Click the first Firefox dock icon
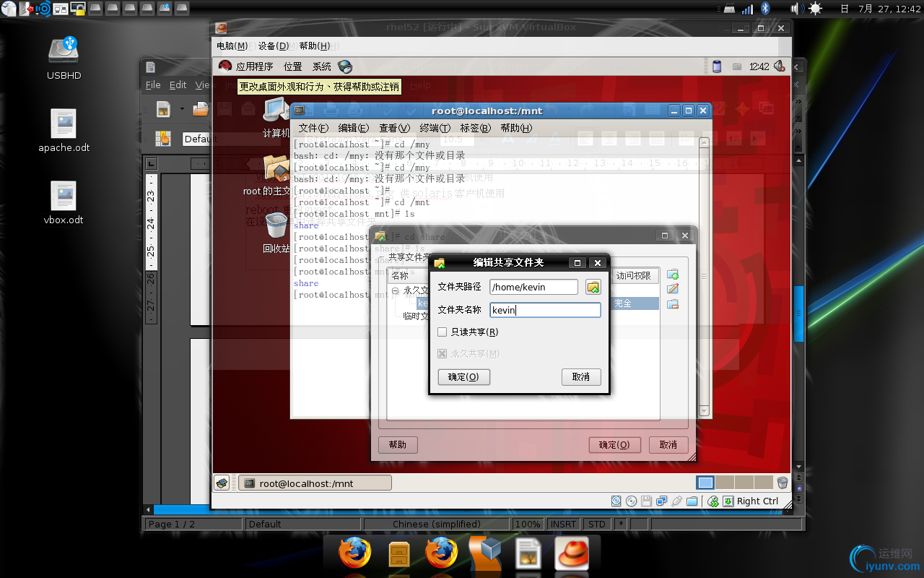This screenshot has width=924, height=578. [355, 553]
